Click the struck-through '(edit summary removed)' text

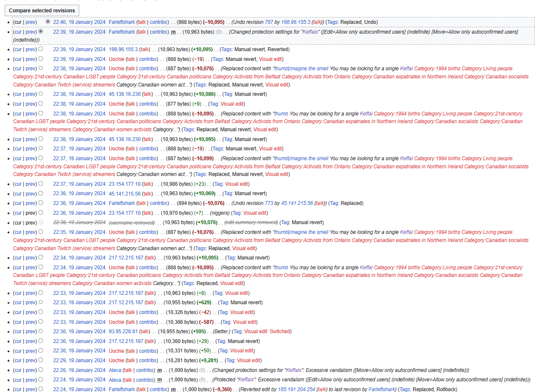251,223
